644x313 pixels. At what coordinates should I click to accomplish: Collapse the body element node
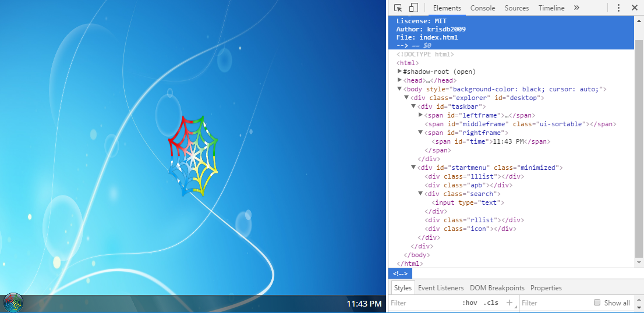(x=399, y=89)
